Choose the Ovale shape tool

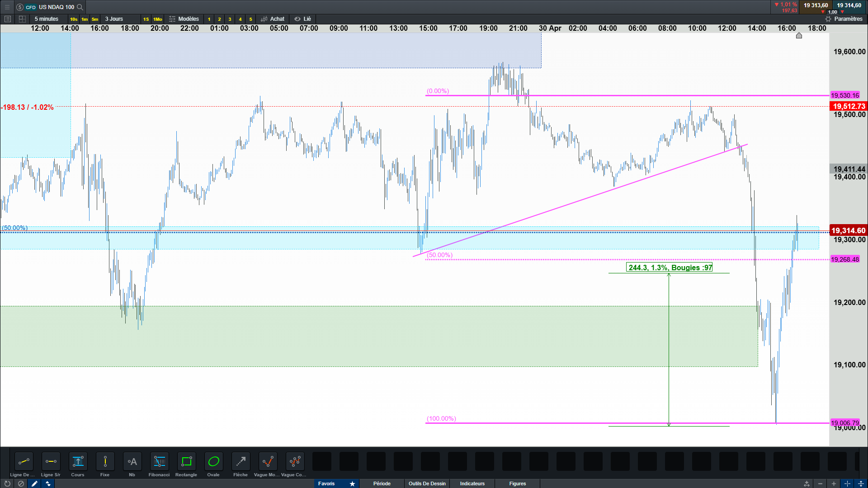point(213,462)
